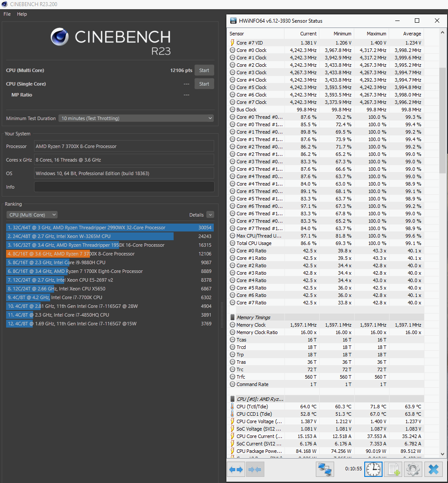Select the Ryzen 7 1700X ranking entry
This screenshot has height=483, width=448.
coord(110,271)
